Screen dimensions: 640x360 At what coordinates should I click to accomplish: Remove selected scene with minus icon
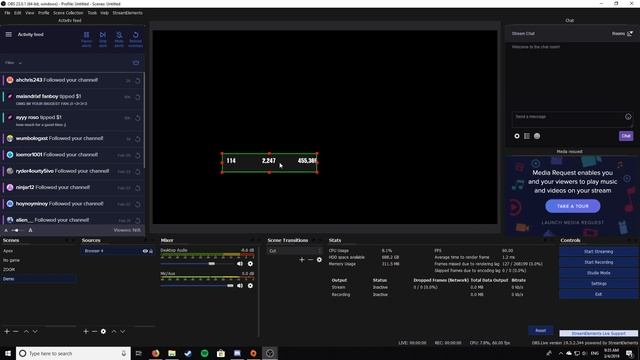(16, 331)
